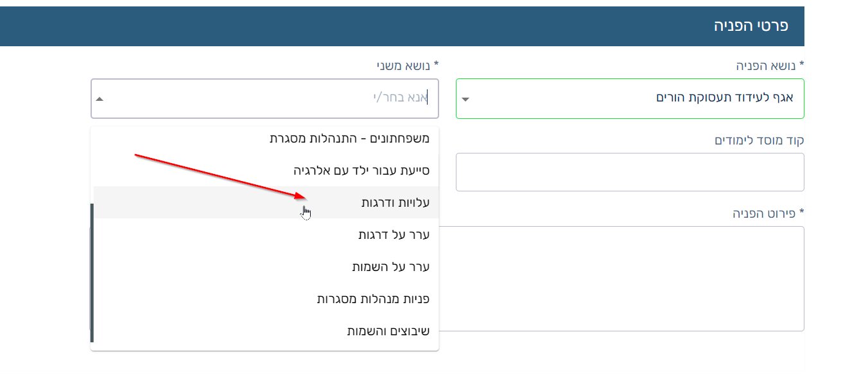
Task: Click the פירוט הפניה label text
Action: pos(768,213)
